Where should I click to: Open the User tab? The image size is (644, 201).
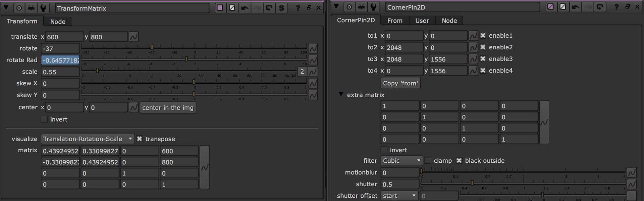tap(422, 21)
